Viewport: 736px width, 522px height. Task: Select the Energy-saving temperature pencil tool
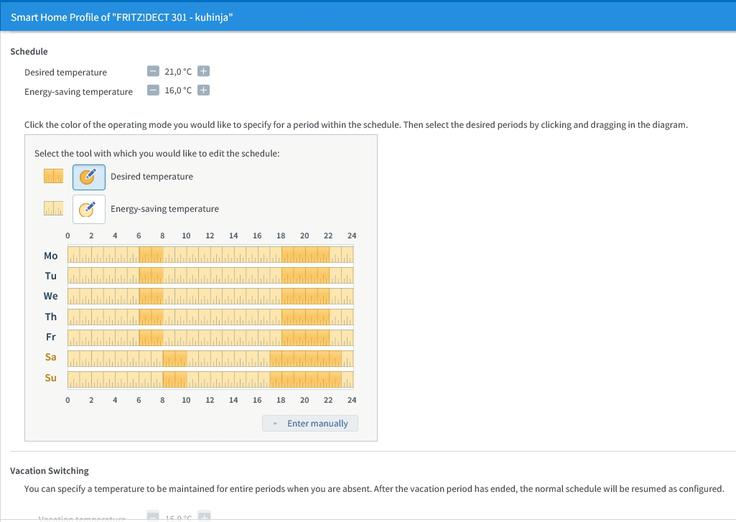(x=89, y=209)
